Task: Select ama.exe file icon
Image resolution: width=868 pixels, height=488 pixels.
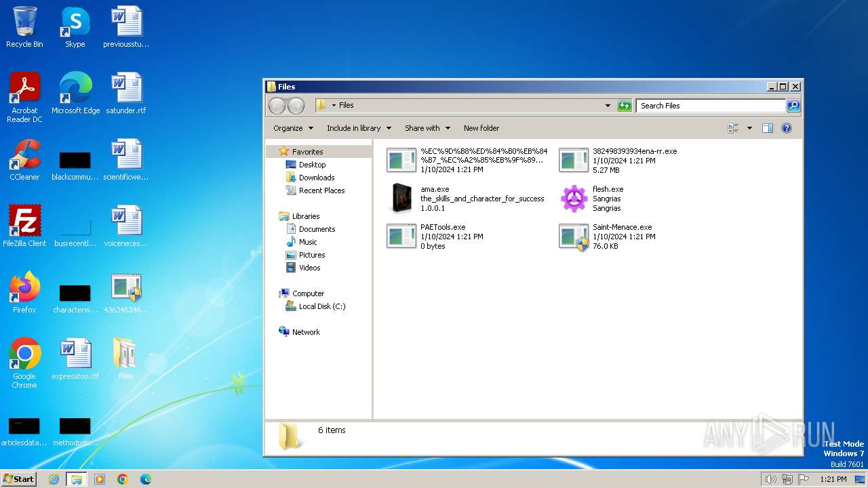Action: tap(401, 199)
